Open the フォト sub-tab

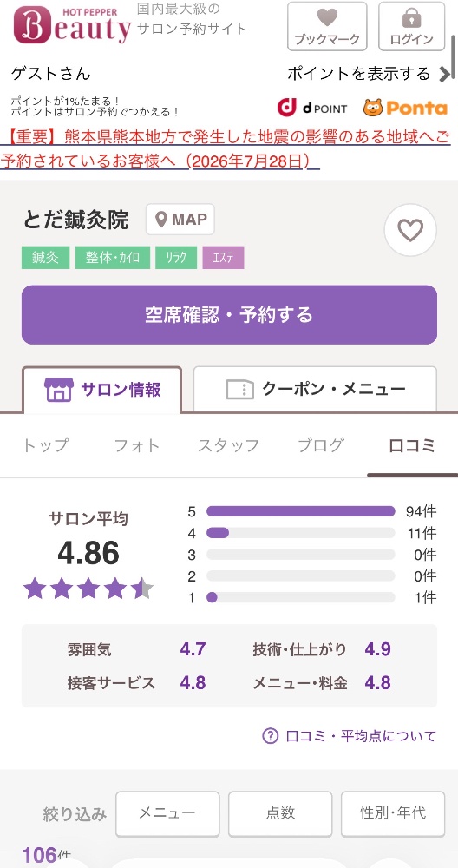tap(137, 445)
